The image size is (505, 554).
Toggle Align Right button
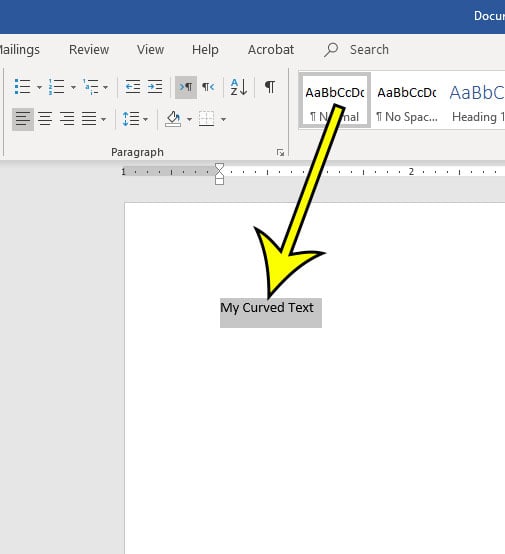click(x=67, y=119)
